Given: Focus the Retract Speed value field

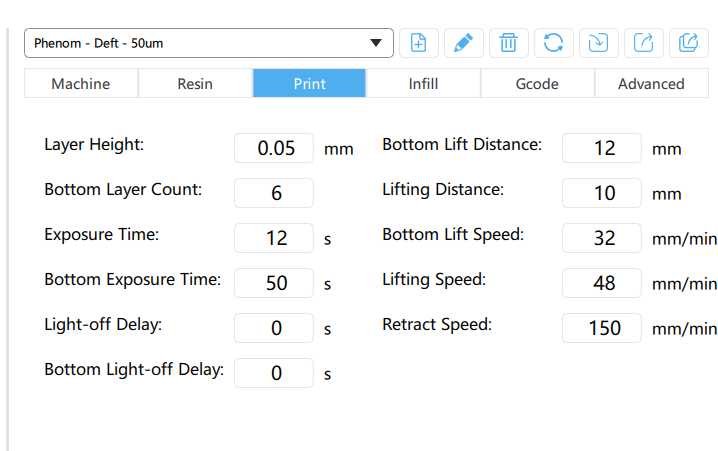Looking at the screenshot, I should point(602,328).
